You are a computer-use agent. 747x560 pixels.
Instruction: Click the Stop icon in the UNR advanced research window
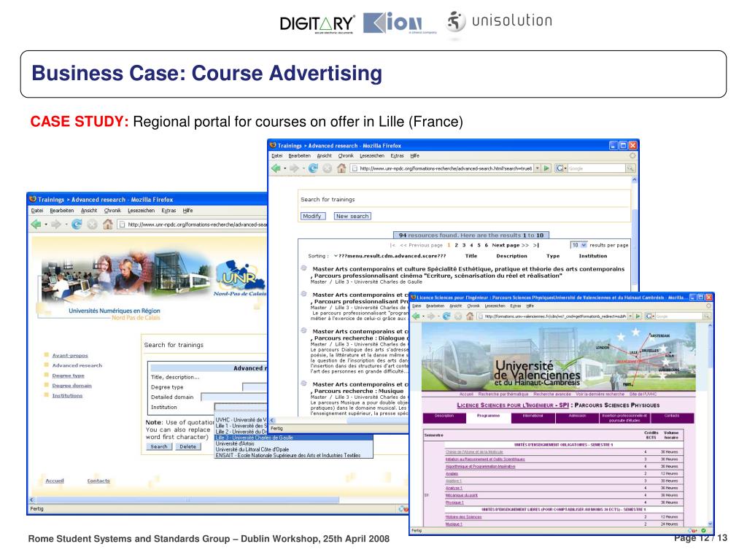click(x=93, y=225)
